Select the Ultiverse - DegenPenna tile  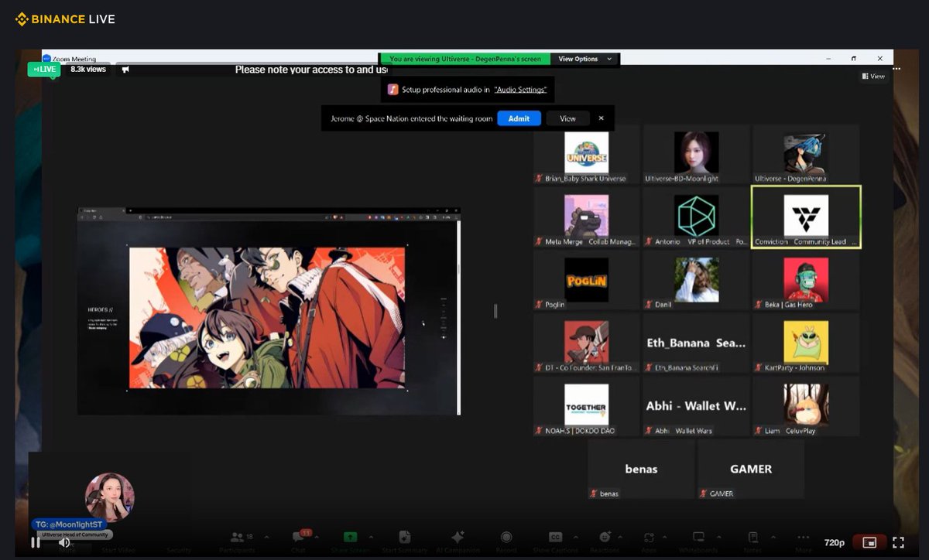pyautogui.click(x=806, y=154)
